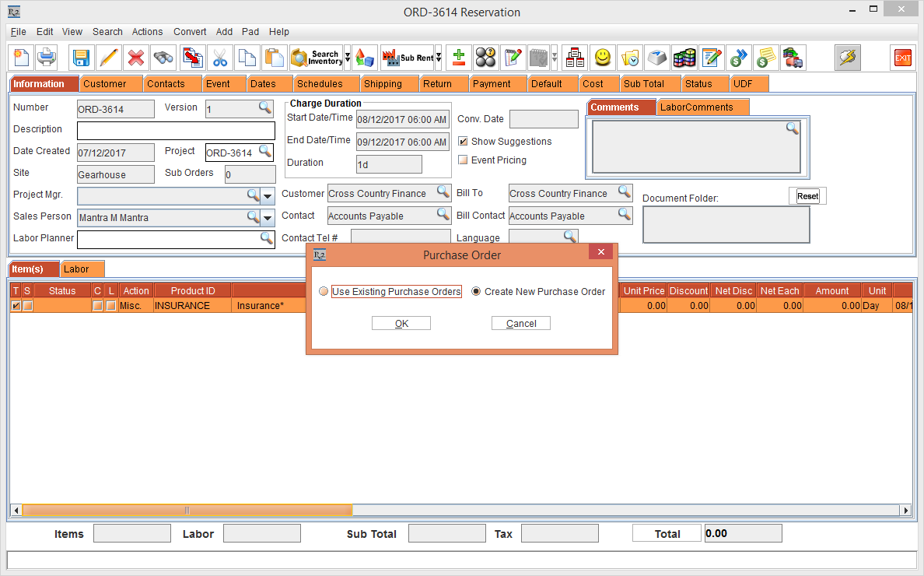924x576 pixels.
Task: Toggle the Show Suggestions checkbox
Action: (464, 142)
